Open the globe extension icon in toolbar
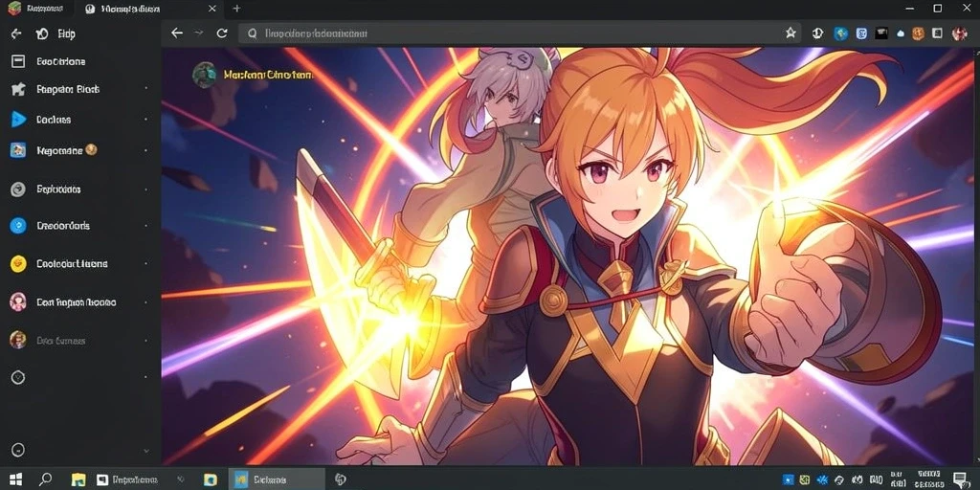This screenshot has width=980, height=490. 840,33
